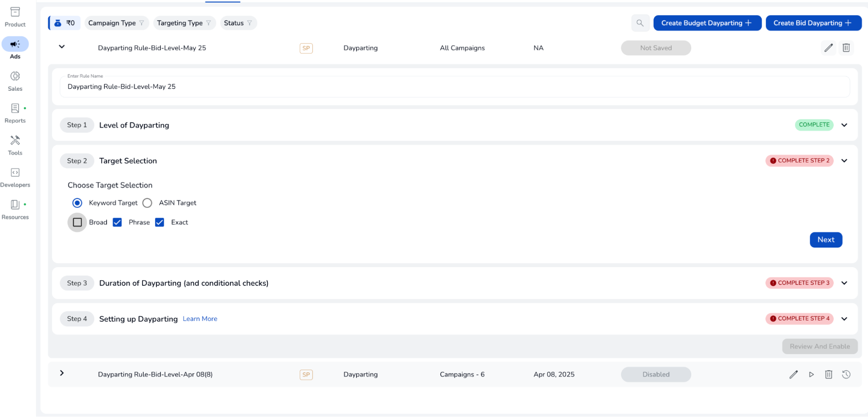Click the SP badge on May 25 rule
The height and width of the screenshot is (417, 868).
pyautogui.click(x=306, y=48)
